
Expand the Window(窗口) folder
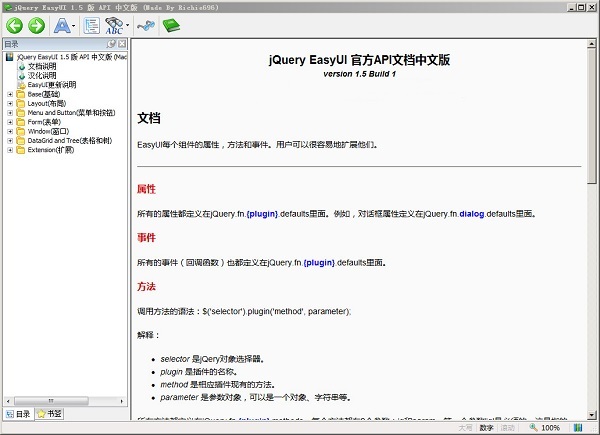pos(10,131)
